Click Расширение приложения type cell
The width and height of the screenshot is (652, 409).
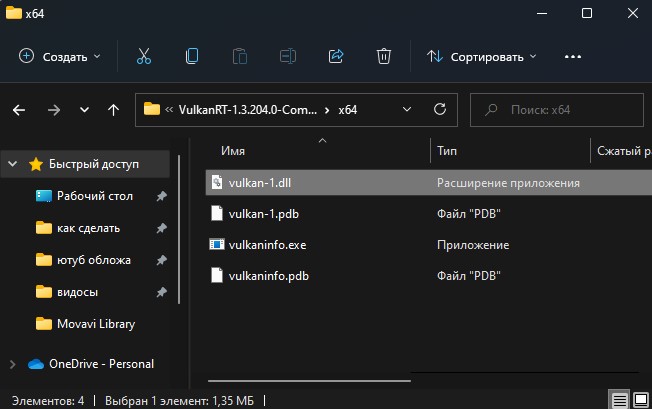click(x=508, y=183)
